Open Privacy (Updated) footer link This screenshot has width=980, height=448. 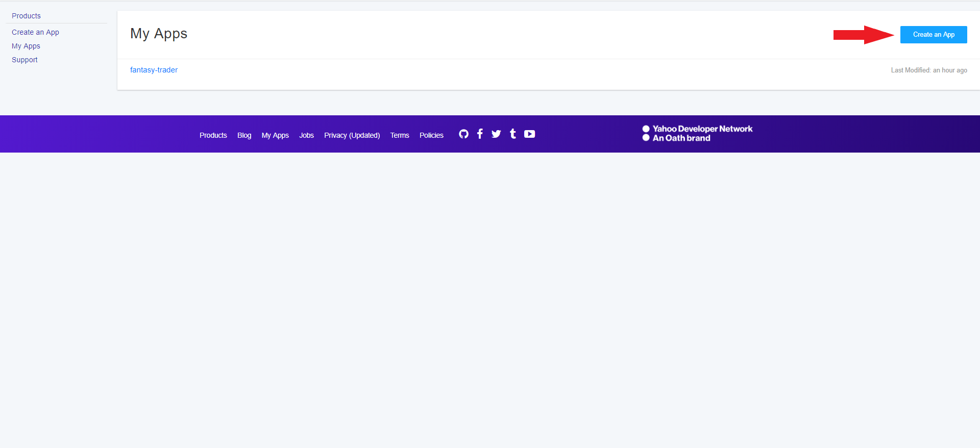pyautogui.click(x=352, y=135)
